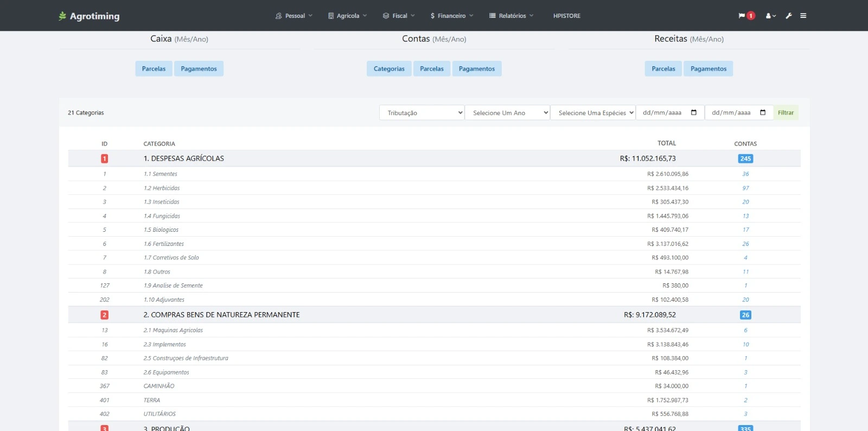The width and height of the screenshot is (868, 431).
Task: Open the Tributação dropdown
Action: (x=422, y=113)
